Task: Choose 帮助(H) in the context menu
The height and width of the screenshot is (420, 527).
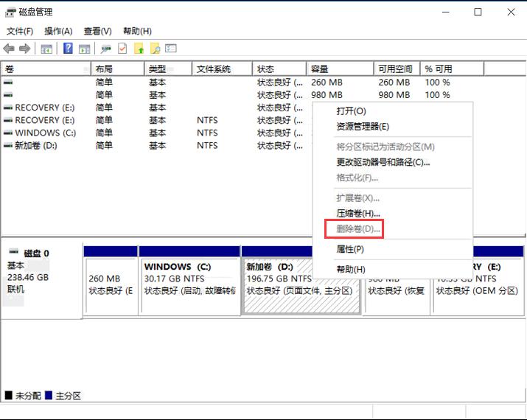Action: 393,270
